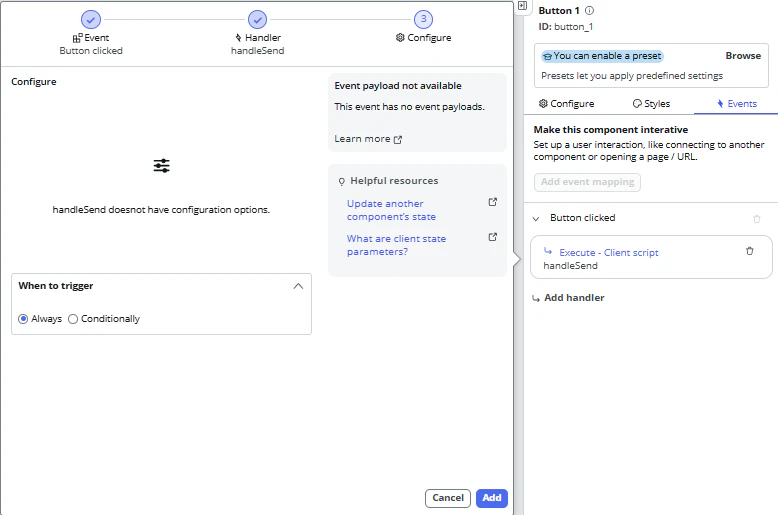The height and width of the screenshot is (515, 778).
Task: Open the Execute - Client script handler
Action: [609, 253]
